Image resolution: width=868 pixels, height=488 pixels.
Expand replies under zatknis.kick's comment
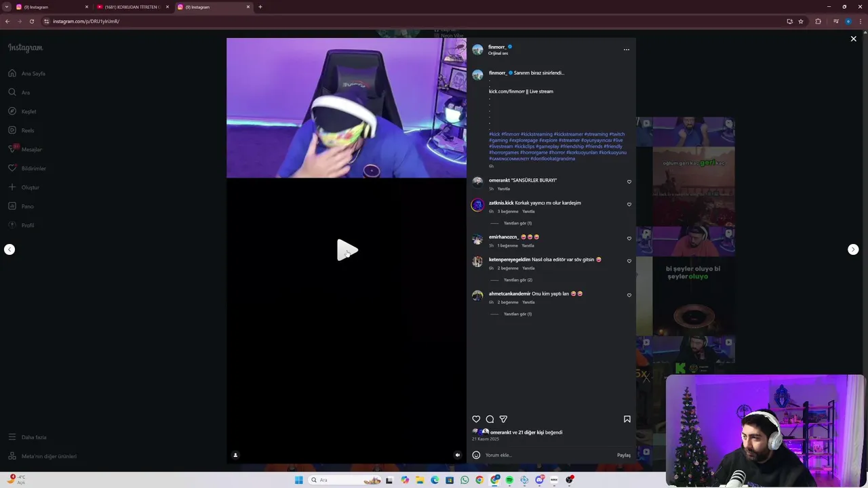click(x=517, y=223)
